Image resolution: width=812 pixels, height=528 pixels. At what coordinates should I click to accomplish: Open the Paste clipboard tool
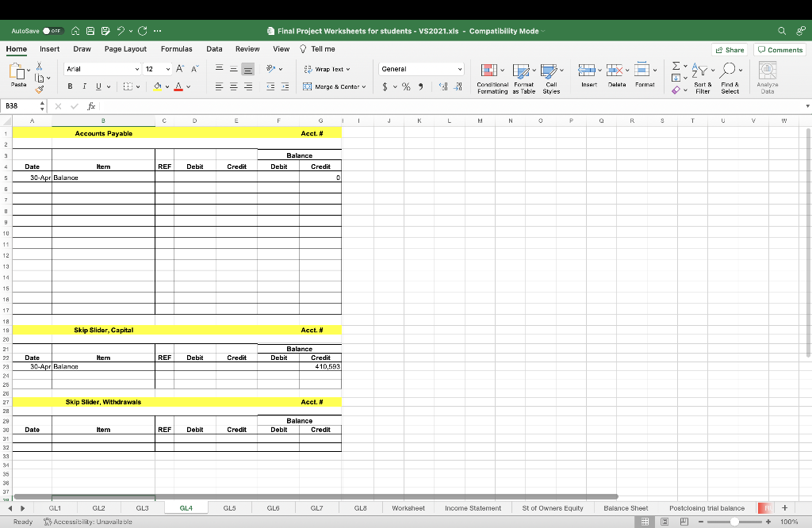(x=18, y=75)
